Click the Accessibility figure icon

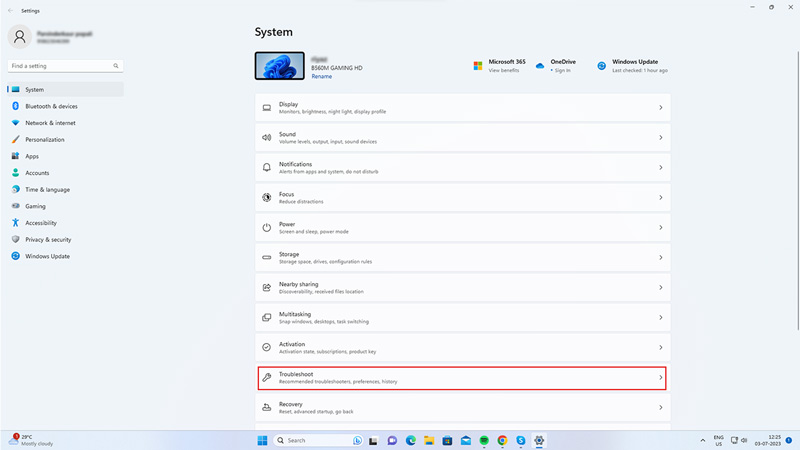coord(16,222)
